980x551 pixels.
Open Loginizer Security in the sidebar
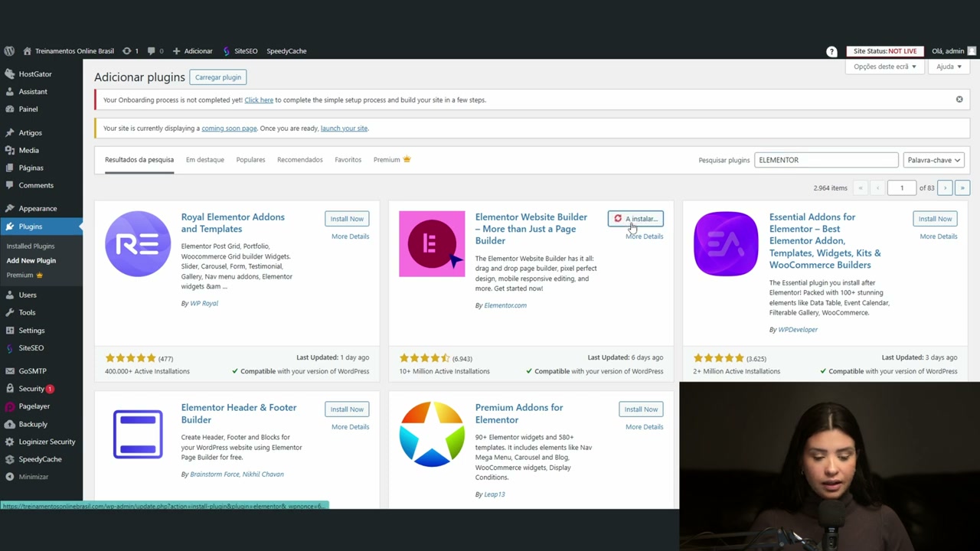[47, 442]
